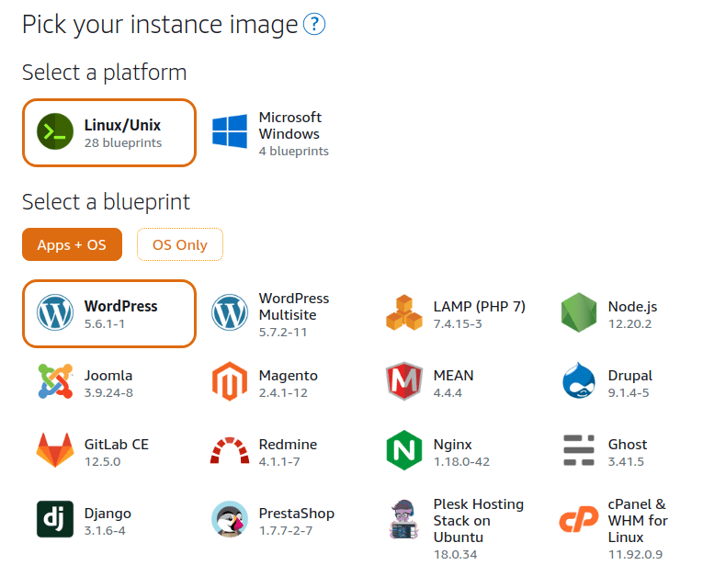This screenshot has height=588, width=703.
Task: Pick the LAMP (PHP 7) cubes icon
Action: pos(404,312)
